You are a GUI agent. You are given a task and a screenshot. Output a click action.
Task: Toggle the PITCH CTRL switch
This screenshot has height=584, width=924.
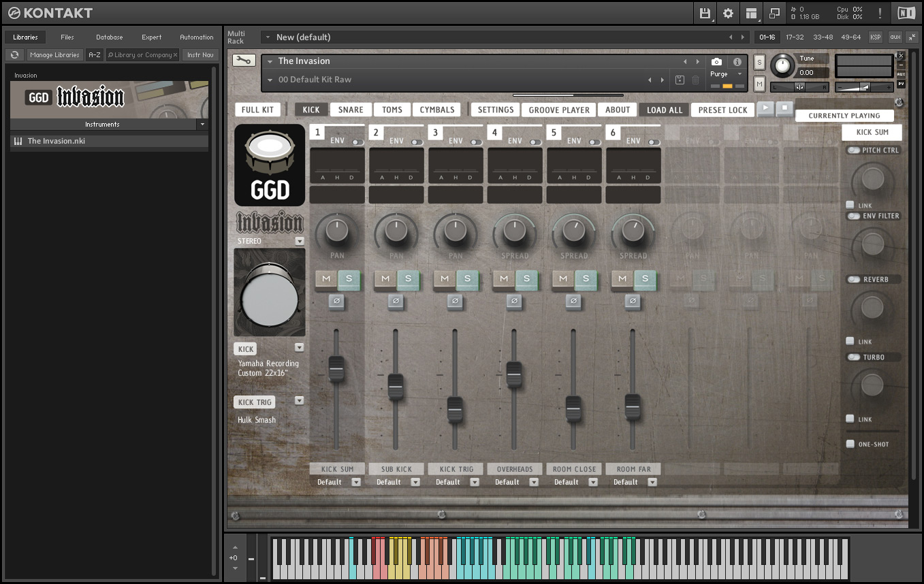[853, 150]
